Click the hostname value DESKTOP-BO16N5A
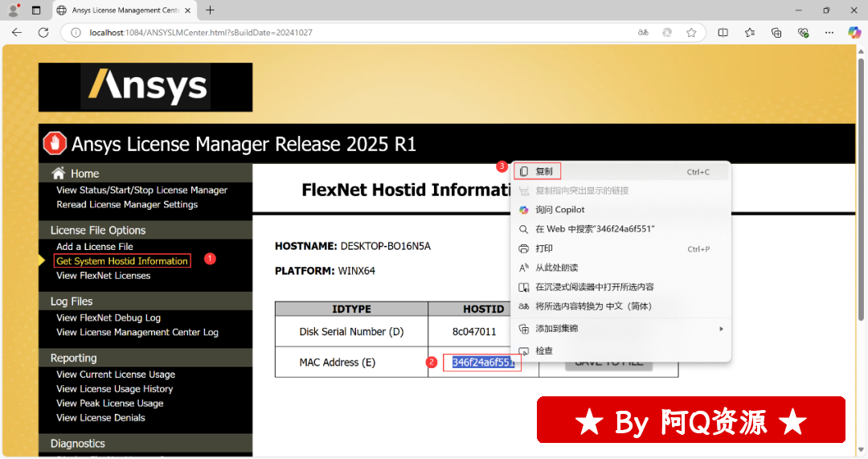Viewport: 868px width, 459px height. point(385,246)
